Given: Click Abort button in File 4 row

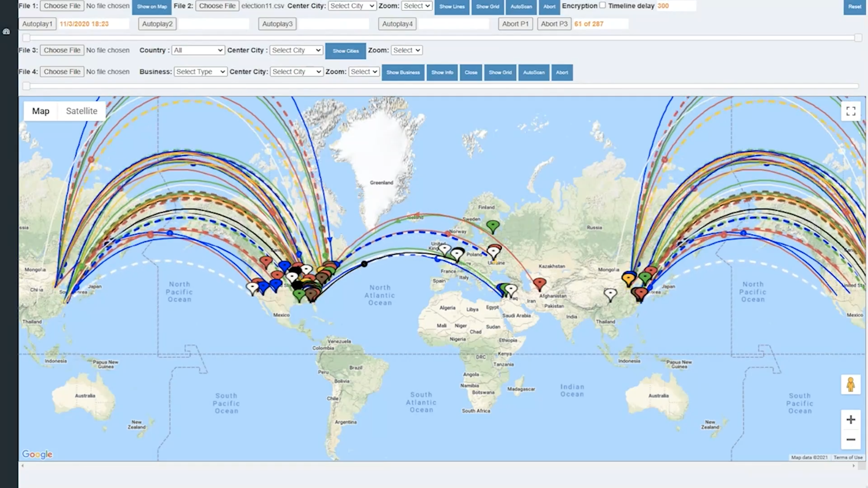Looking at the screenshot, I should tap(562, 73).
